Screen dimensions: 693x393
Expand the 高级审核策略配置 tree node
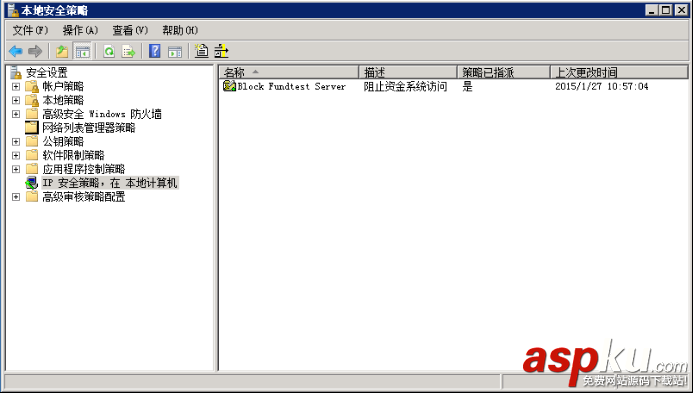click(16, 197)
